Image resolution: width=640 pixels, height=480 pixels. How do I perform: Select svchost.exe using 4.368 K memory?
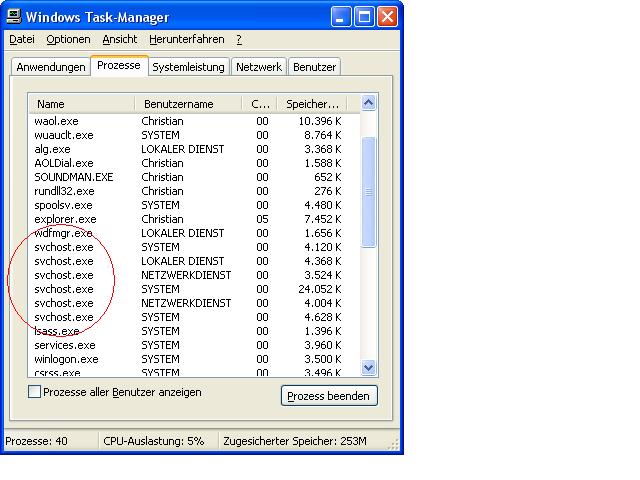pyautogui.click(x=194, y=261)
